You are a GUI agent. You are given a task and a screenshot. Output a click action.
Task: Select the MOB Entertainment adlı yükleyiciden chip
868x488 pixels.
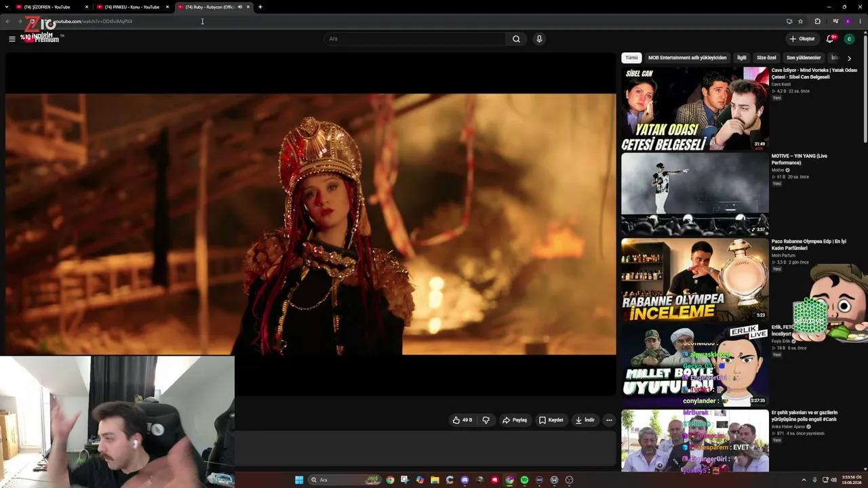tap(687, 58)
